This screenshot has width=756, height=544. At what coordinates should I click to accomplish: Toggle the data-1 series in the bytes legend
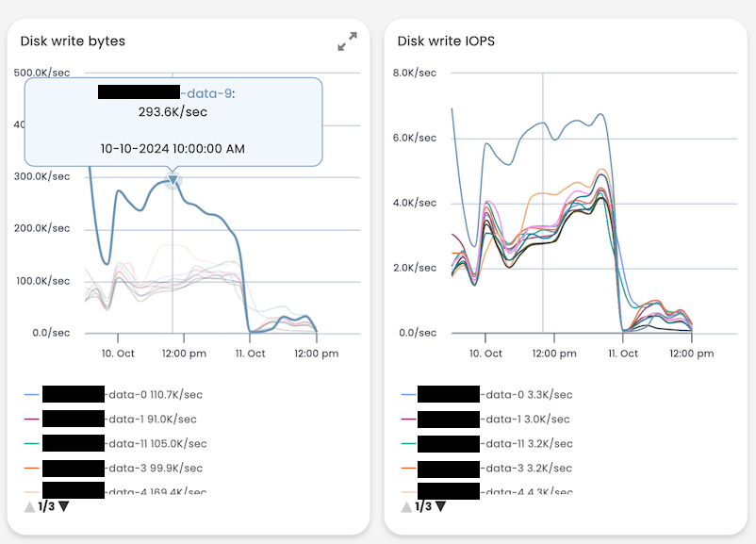108,419
